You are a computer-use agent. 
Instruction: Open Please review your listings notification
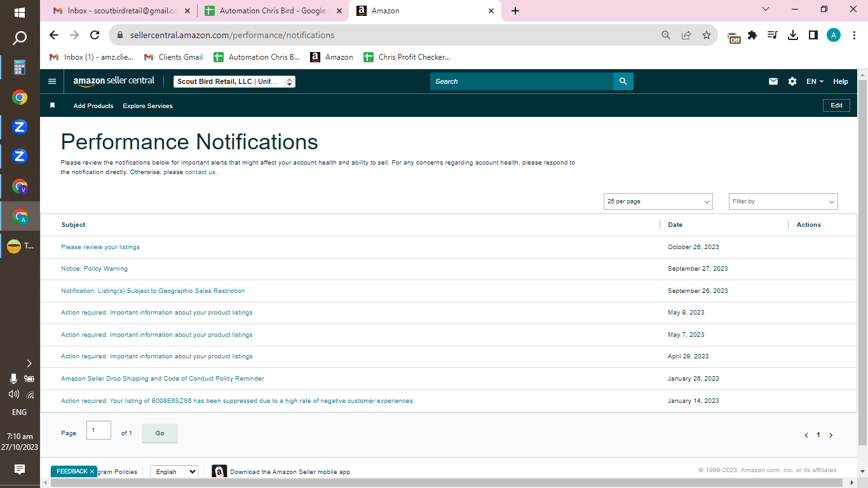click(x=100, y=247)
